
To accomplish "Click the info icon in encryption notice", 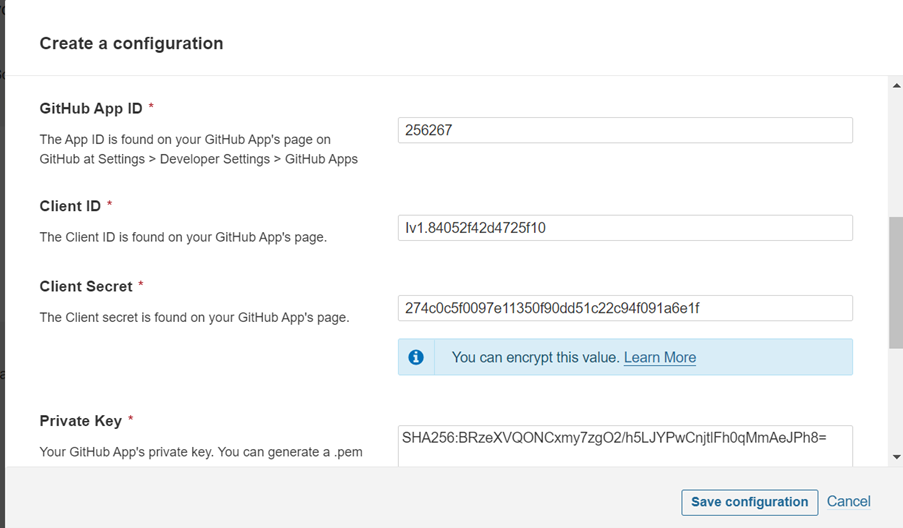I will click(416, 358).
